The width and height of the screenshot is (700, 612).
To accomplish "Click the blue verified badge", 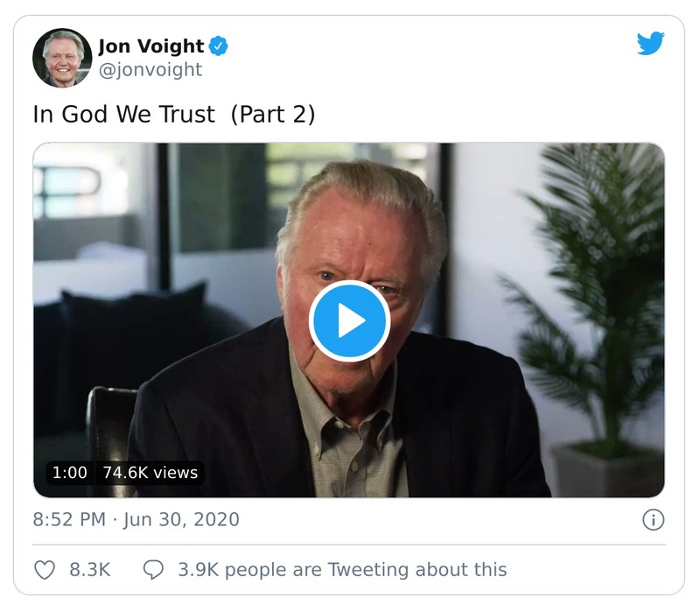I will click(x=218, y=46).
